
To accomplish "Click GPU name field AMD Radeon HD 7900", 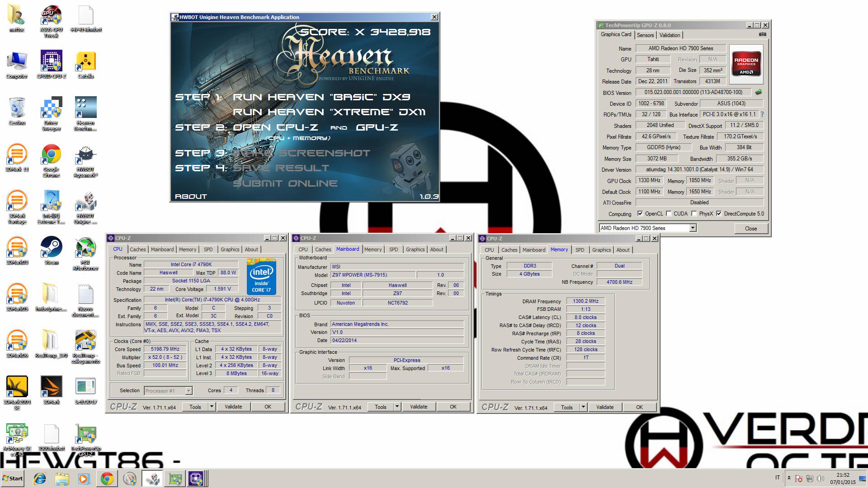I will coord(680,48).
